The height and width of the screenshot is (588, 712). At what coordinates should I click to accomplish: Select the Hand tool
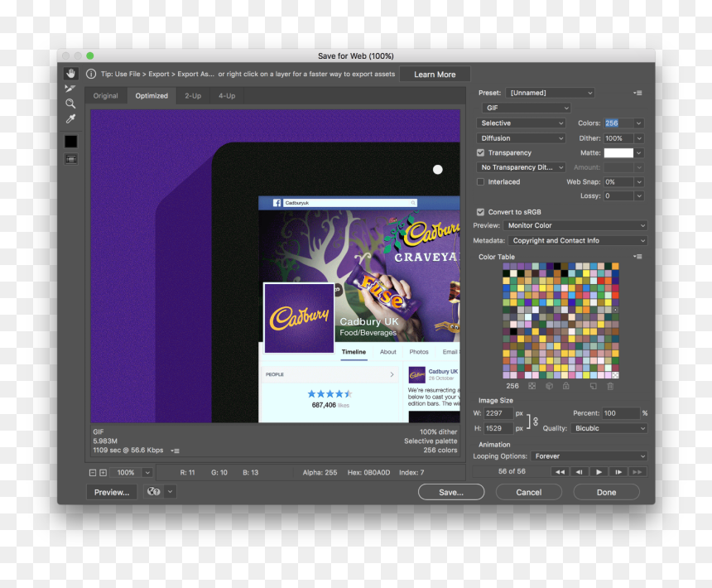click(71, 73)
